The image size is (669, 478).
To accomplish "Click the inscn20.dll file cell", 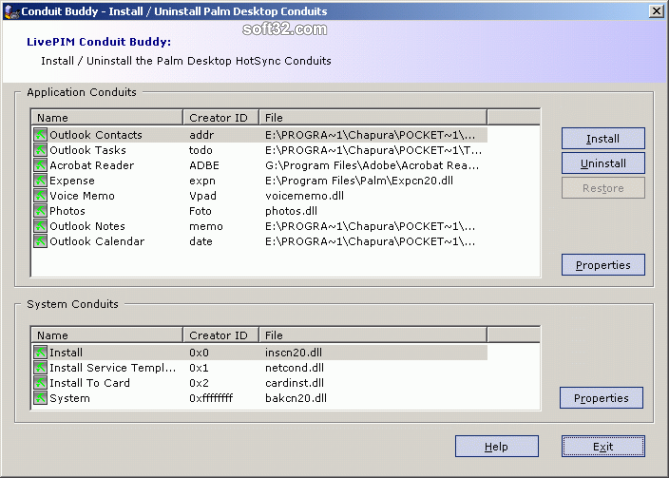I will tap(294, 353).
